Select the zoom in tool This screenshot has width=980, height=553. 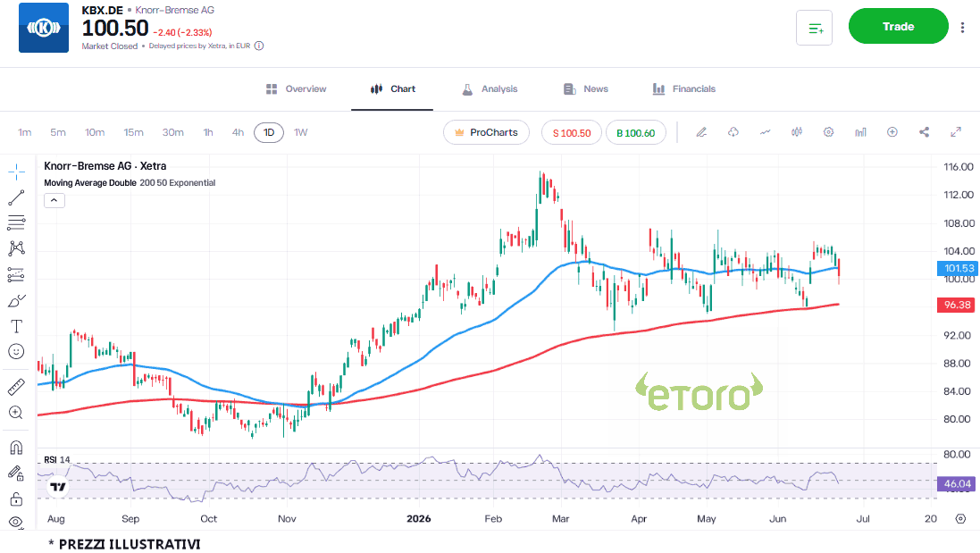click(16, 413)
